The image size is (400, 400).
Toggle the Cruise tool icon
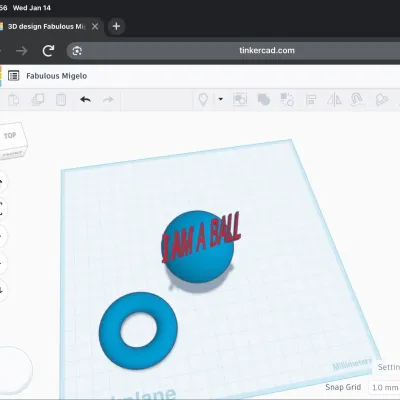click(x=357, y=99)
